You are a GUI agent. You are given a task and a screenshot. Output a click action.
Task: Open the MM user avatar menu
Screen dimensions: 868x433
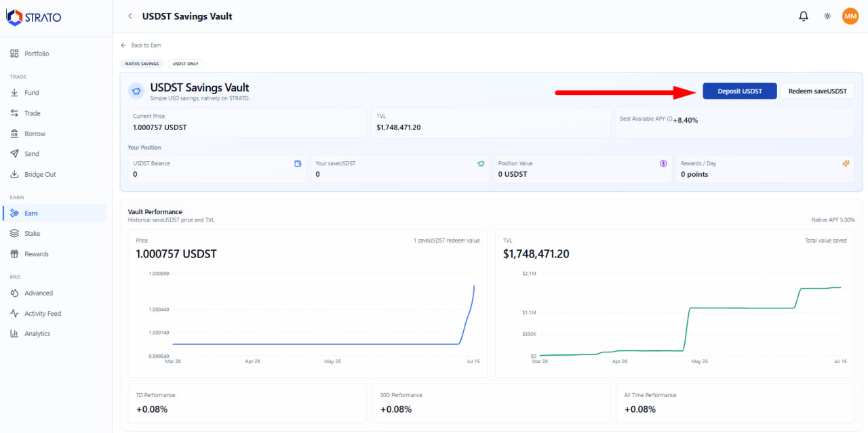[x=850, y=16]
